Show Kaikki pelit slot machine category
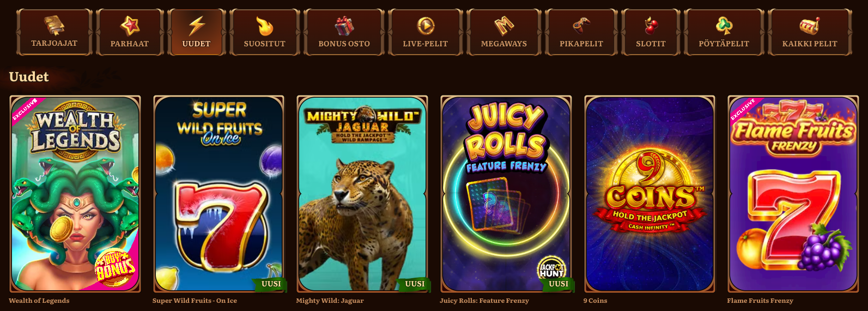 tap(810, 32)
